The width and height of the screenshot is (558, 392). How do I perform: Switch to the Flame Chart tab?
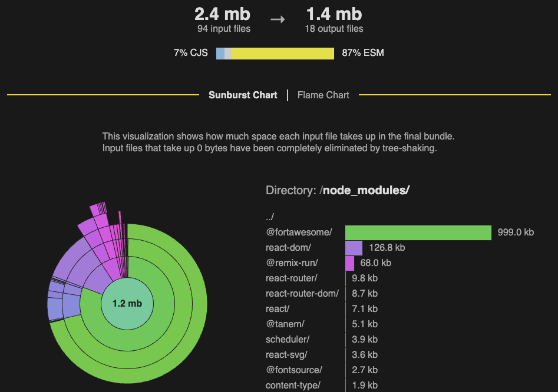(323, 95)
